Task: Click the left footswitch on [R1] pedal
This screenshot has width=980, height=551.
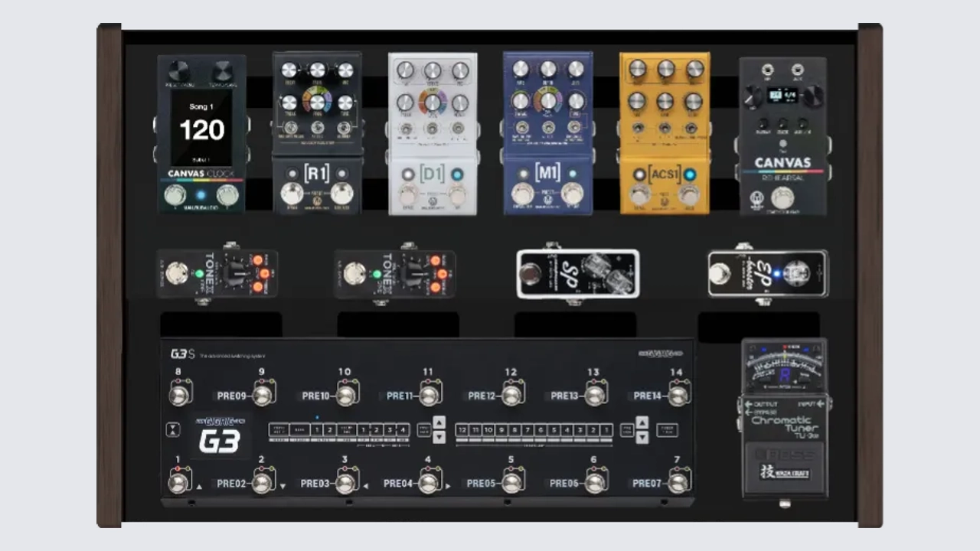Action: 292,193
